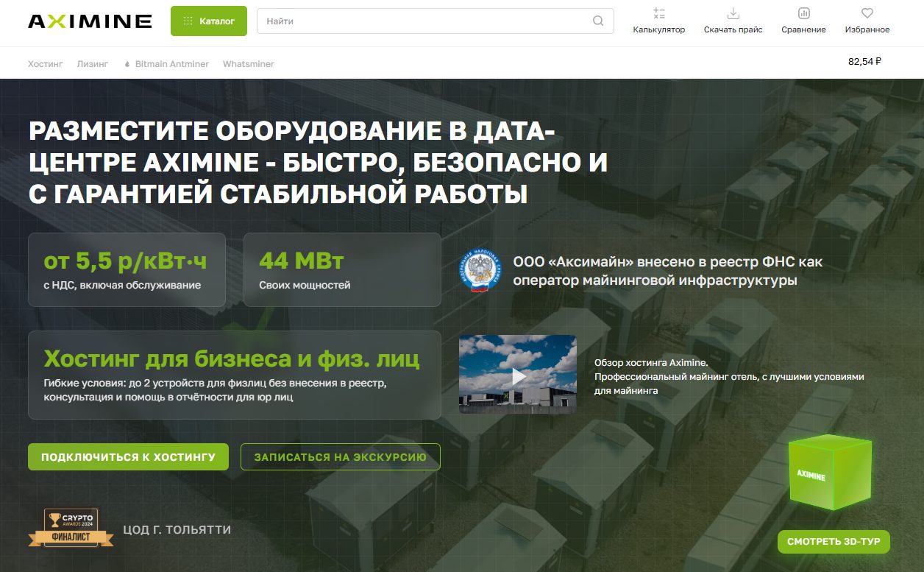Click Подключиться к хостингу button

(x=128, y=456)
